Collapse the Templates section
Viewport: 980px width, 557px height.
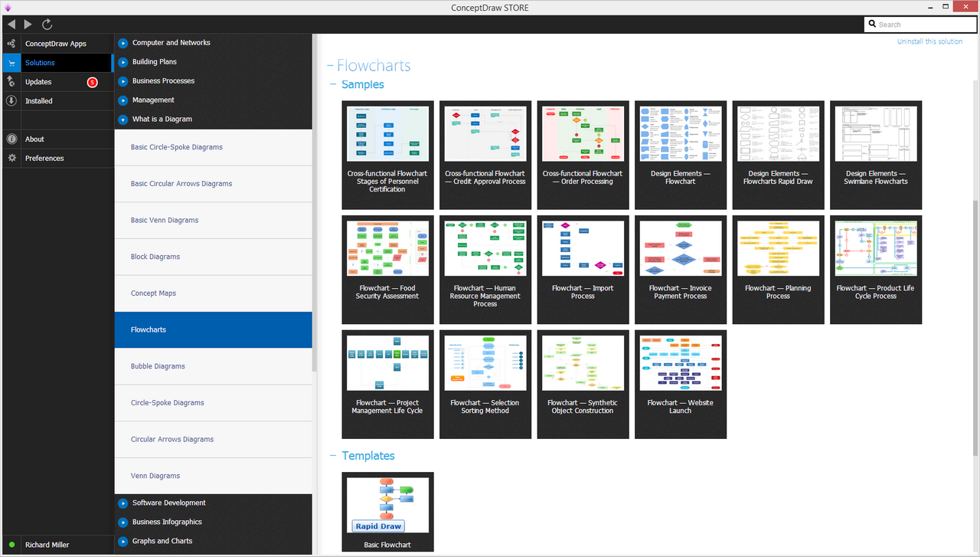pyautogui.click(x=333, y=455)
